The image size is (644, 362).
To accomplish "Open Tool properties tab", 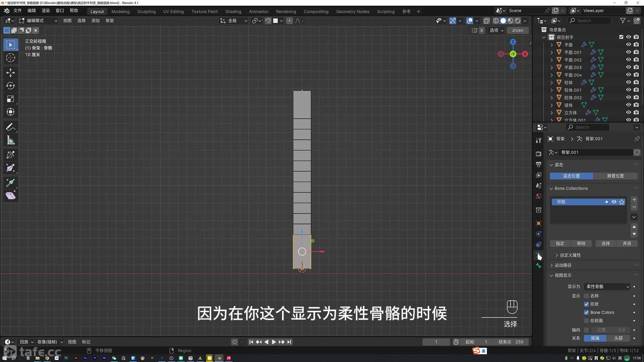I will [538, 140].
